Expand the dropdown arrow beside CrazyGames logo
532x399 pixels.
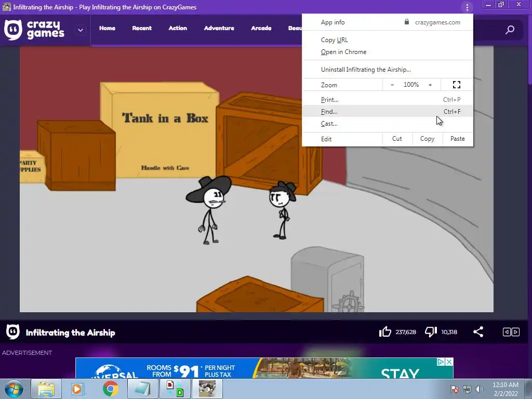(81, 30)
